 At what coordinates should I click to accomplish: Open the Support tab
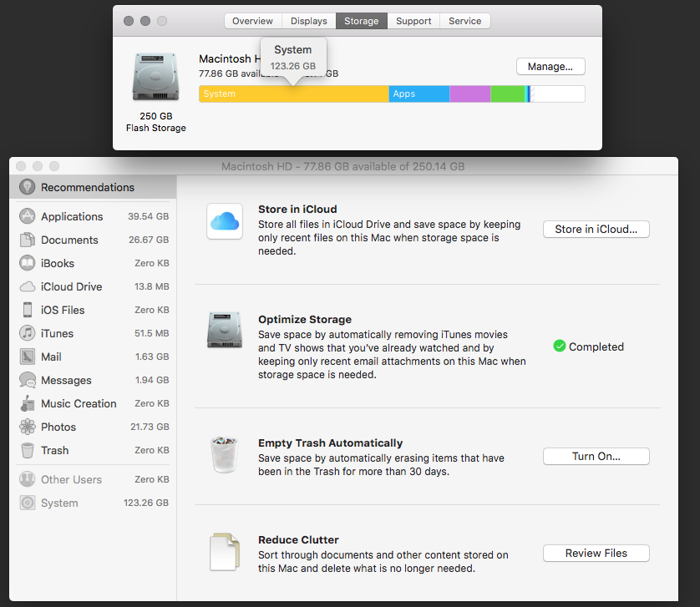coord(413,21)
